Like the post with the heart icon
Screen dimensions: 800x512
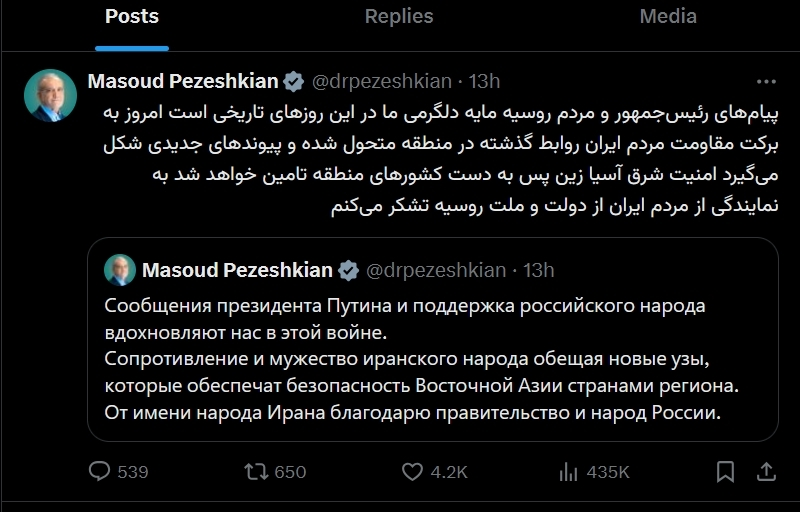point(412,471)
